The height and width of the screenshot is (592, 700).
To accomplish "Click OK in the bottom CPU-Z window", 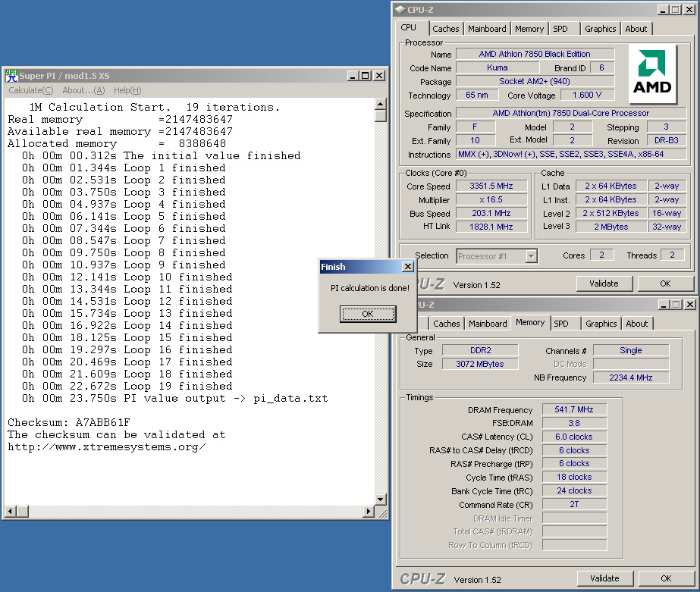I will coord(666,578).
